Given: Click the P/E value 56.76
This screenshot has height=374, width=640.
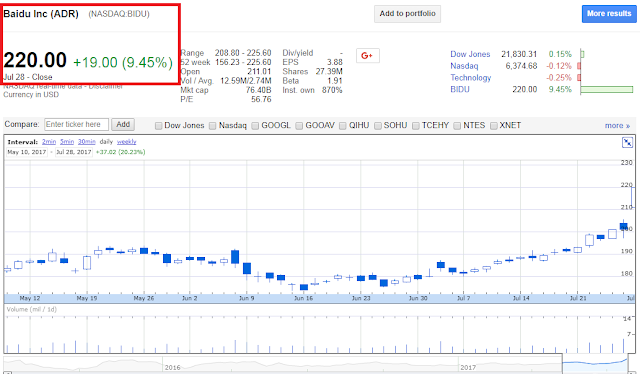Looking at the screenshot, I should 261,100.
